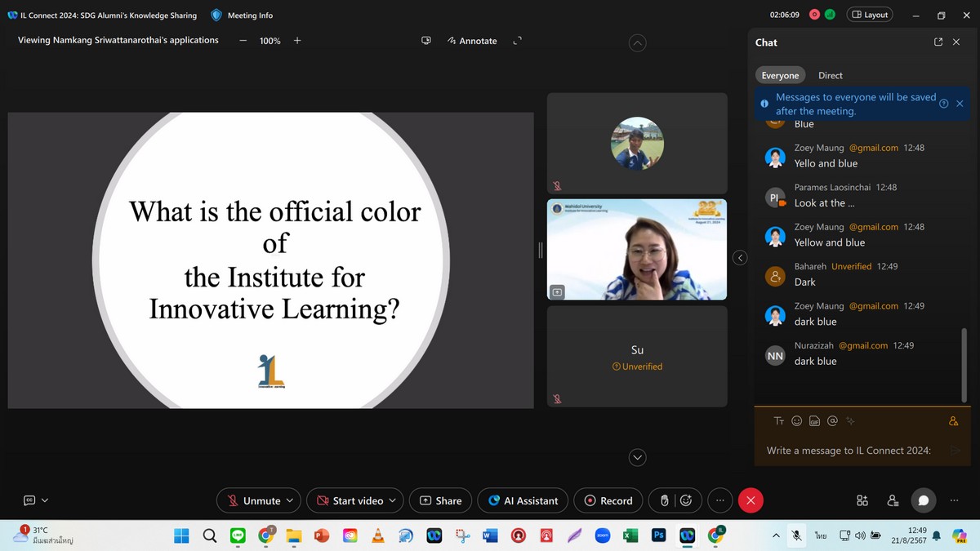
Task: Open the Start video dropdown arrow
Action: tap(393, 500)
